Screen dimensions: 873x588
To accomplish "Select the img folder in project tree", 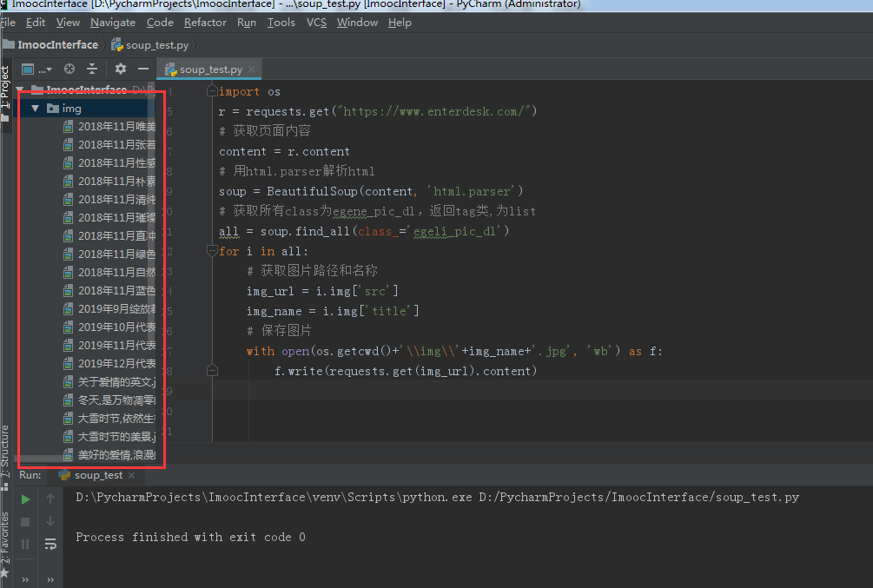I will point(71,109).
